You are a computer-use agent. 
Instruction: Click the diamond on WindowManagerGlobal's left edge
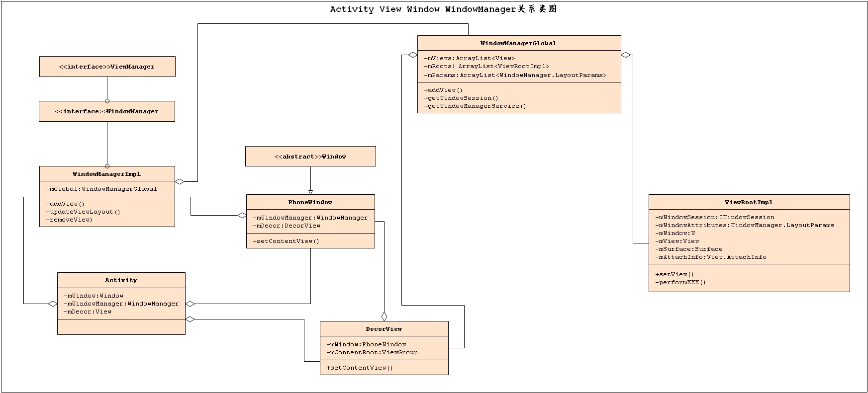413,55
